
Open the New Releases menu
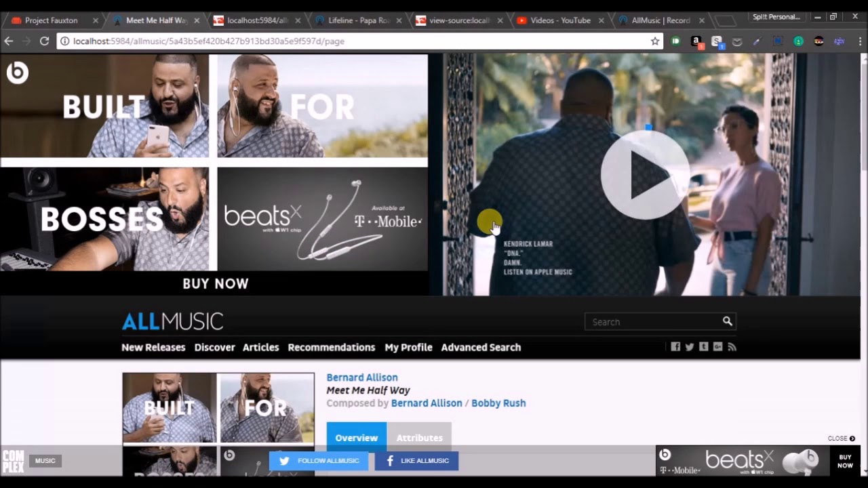[x=153, y=347]
